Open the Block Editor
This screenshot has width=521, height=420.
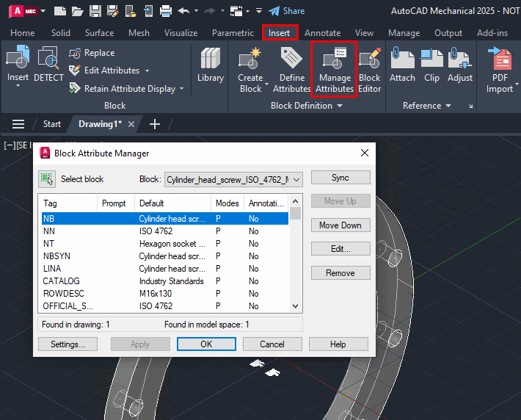[x=370, y=70]
